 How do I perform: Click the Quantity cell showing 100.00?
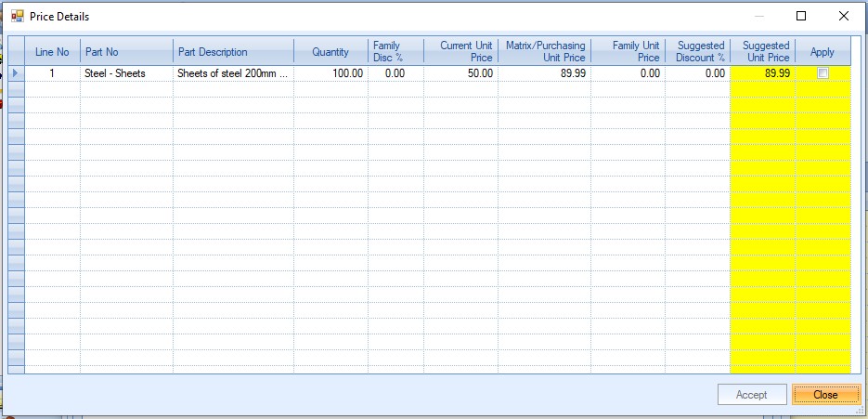point(330,73)
